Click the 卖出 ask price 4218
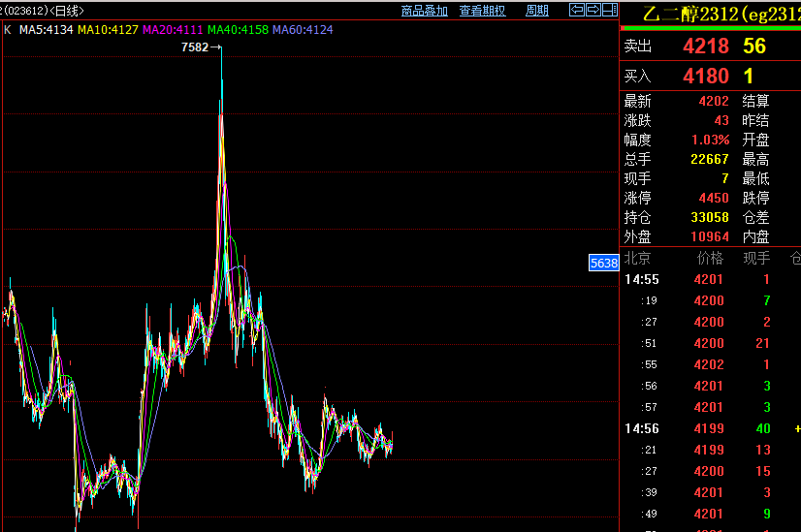801x532 pixels. (705, 47)
